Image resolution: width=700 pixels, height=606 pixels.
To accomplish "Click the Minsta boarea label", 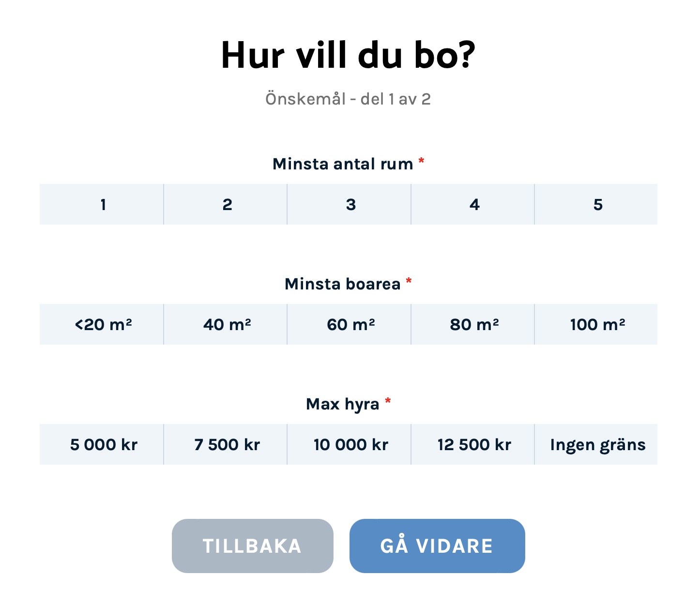I will coord(343,284).
